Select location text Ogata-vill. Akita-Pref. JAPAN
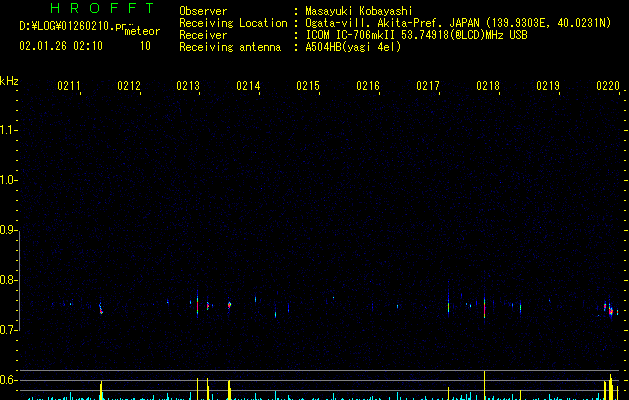629x400 pixels. click(392, 23)
